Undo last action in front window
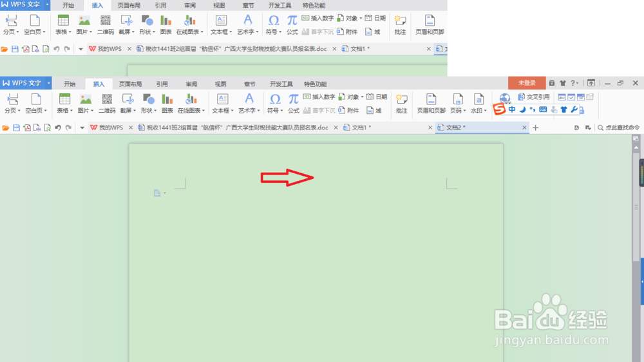The image size is (644, 362). click(x=58, y=128)
